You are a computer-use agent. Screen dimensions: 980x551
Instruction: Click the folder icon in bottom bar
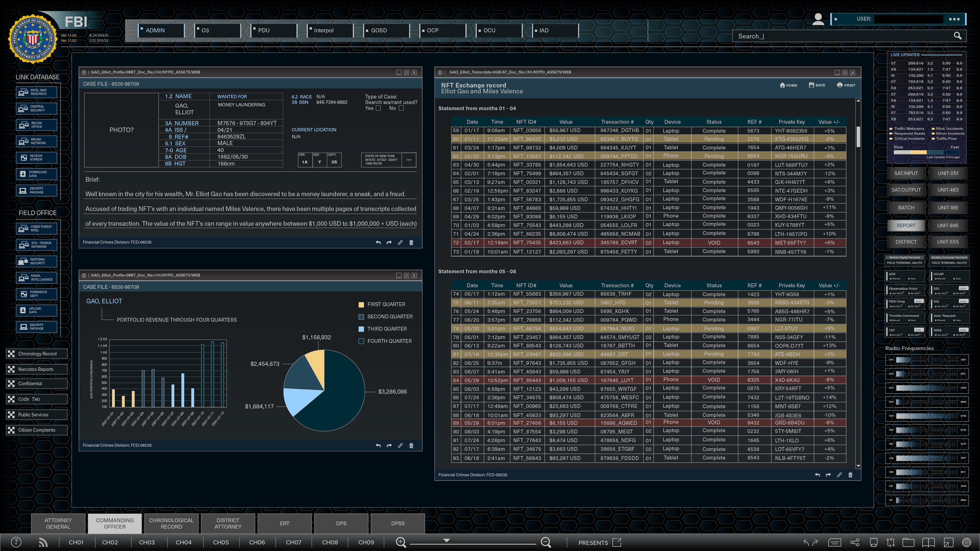coord(908,542)
